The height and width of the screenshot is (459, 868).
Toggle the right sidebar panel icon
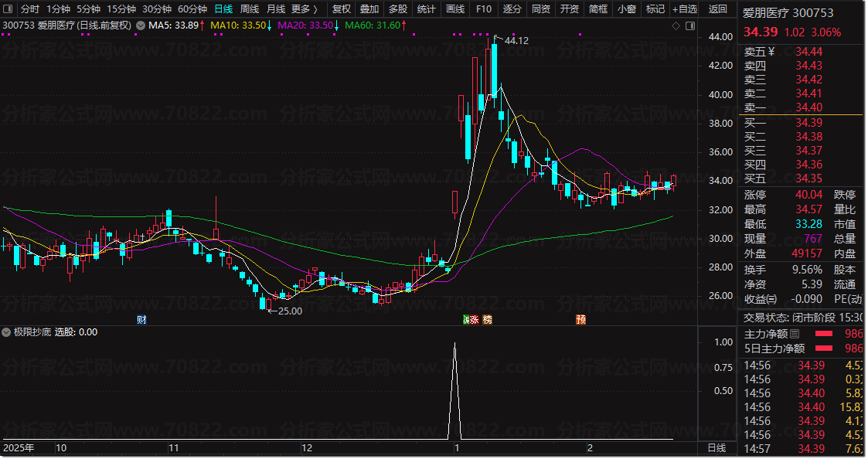point(689,25)
